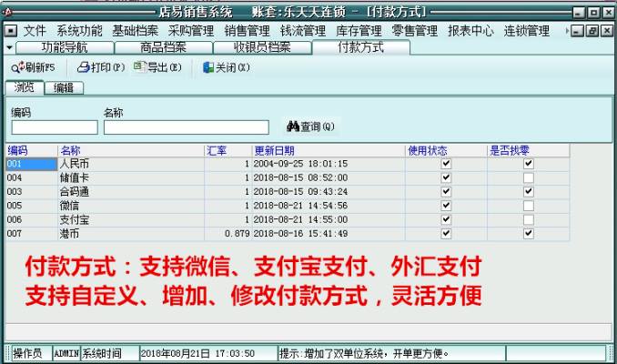
Task: Enable 是否找零 checkbox for 微信
Action: tap(529, 206)
